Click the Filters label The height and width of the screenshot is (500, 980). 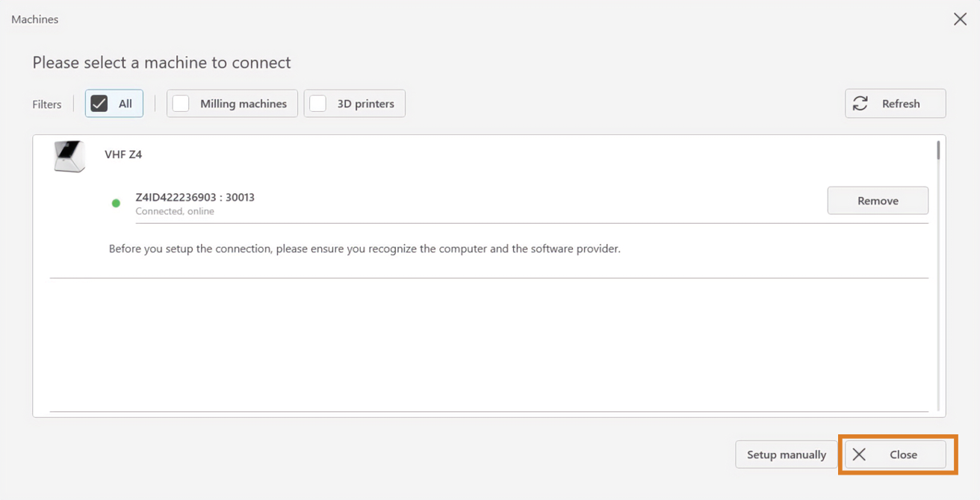(47, 104)
